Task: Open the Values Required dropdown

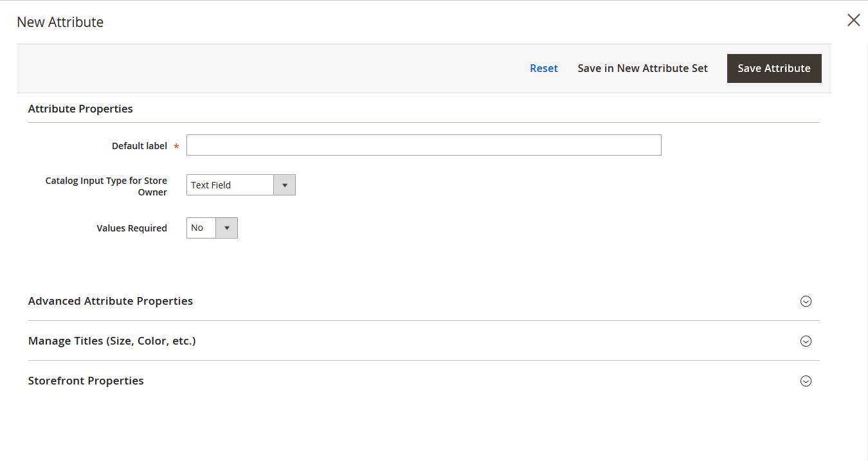Action: pos(212,228)
